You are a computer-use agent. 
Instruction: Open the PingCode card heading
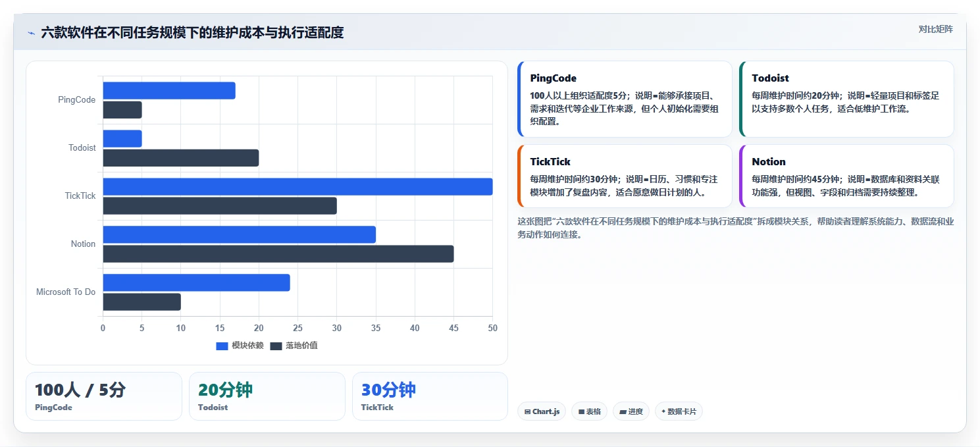point(553,78)
